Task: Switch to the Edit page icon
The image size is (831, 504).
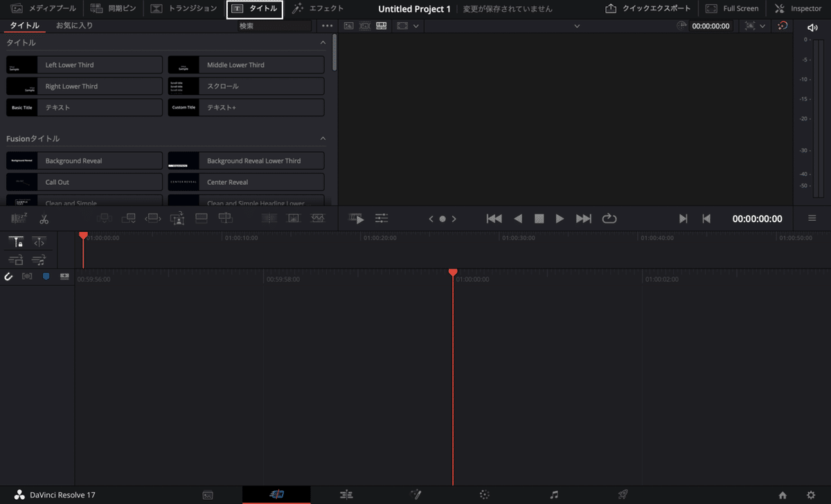Action: [x=346, y=495]
